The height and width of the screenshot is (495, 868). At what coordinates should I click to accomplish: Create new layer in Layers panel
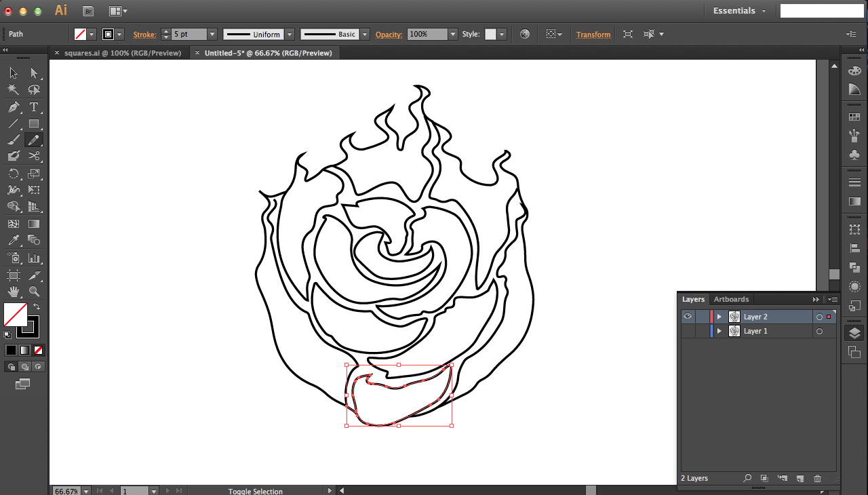click(x=800, y=478)
